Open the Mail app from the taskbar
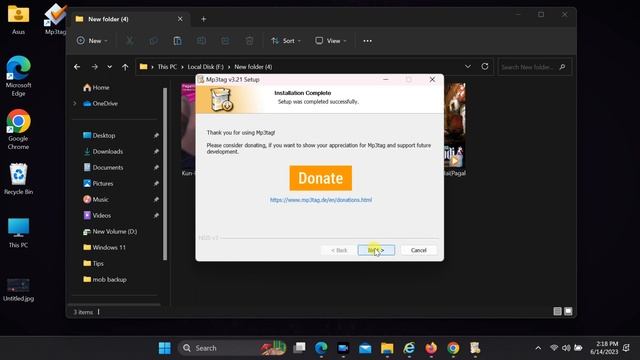The width and height of the screenshot is (640, 360). [365, 348]
